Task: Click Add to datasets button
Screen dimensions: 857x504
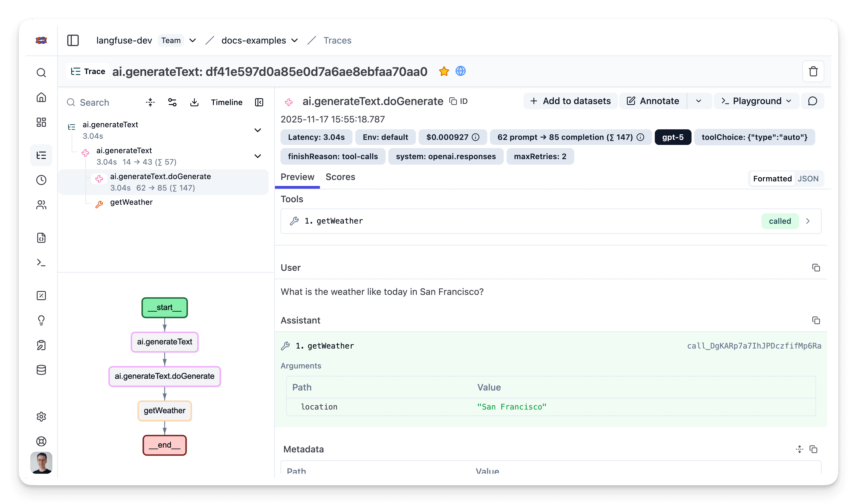Action: [x=570, y=101]
